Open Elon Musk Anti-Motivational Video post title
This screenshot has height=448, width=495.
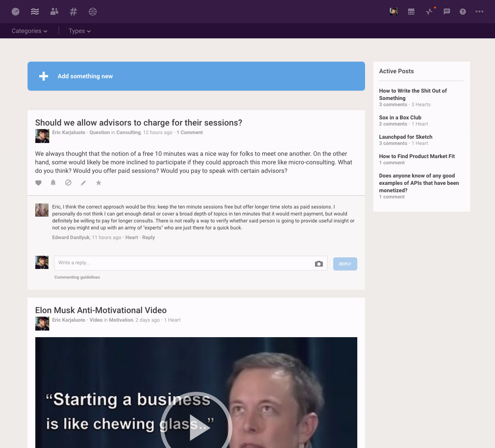(x=101, y=310)
